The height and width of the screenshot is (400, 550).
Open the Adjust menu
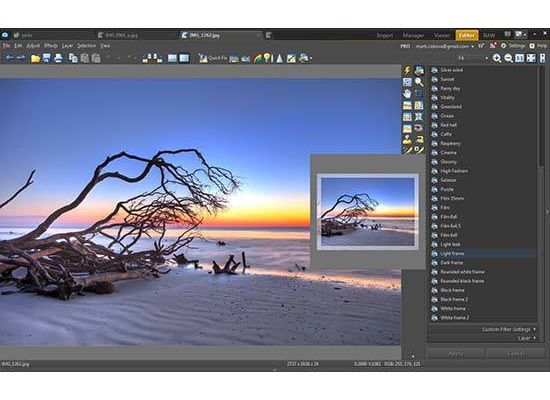33,46
